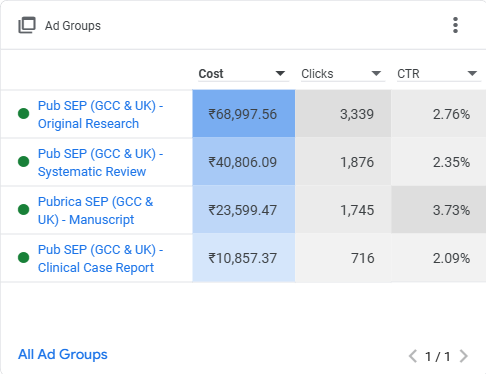486x374 pixels.
Task: Click green status dot for Systematic Review
Action: (24, 162)
